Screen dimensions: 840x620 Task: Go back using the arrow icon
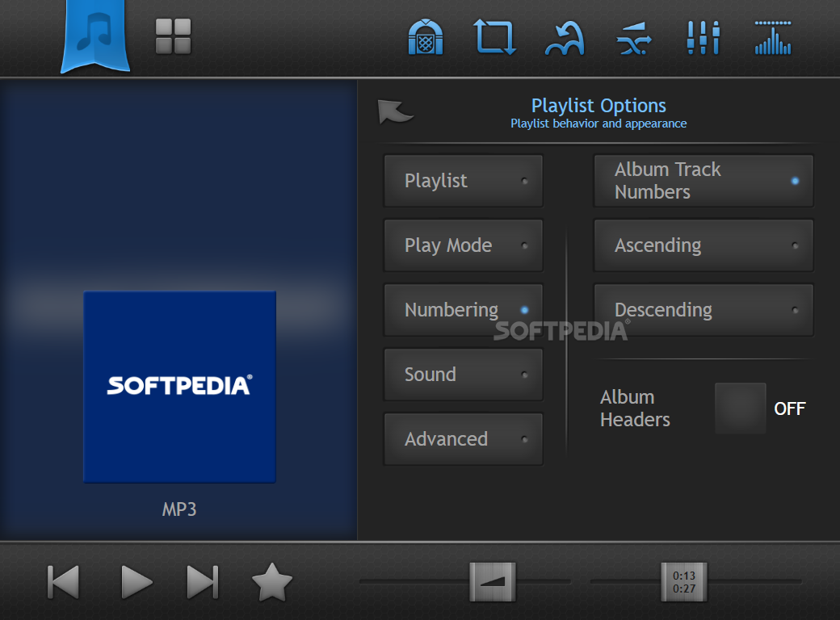click(x=395, y=111)
